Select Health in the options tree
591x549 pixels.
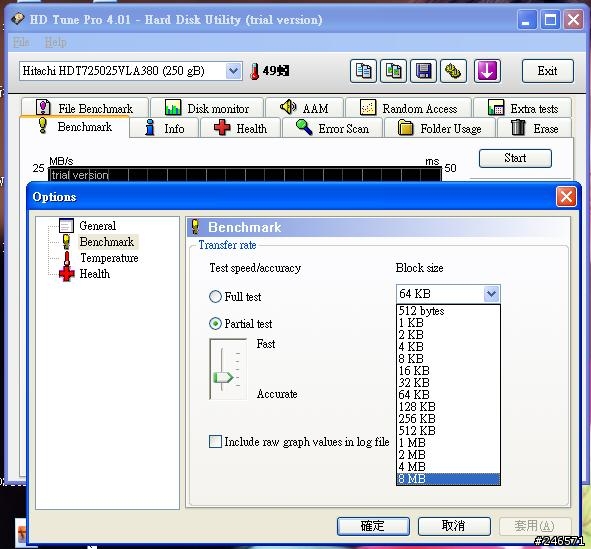[x=94, y=274]
